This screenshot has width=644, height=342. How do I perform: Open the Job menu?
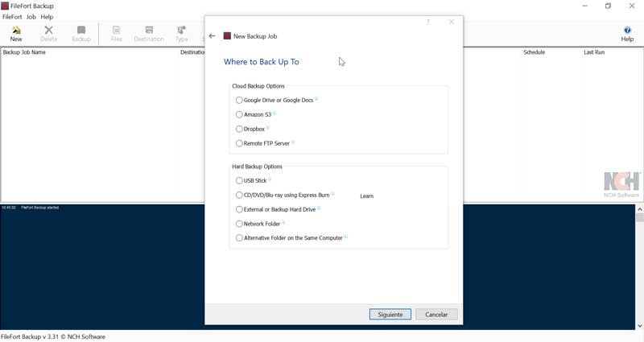point(31,17)
